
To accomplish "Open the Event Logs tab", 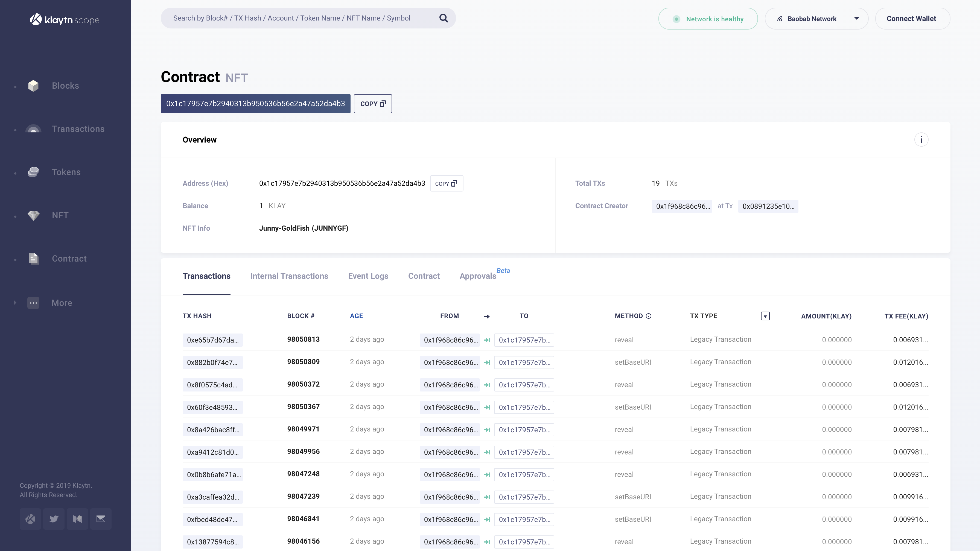I will 368,276.
